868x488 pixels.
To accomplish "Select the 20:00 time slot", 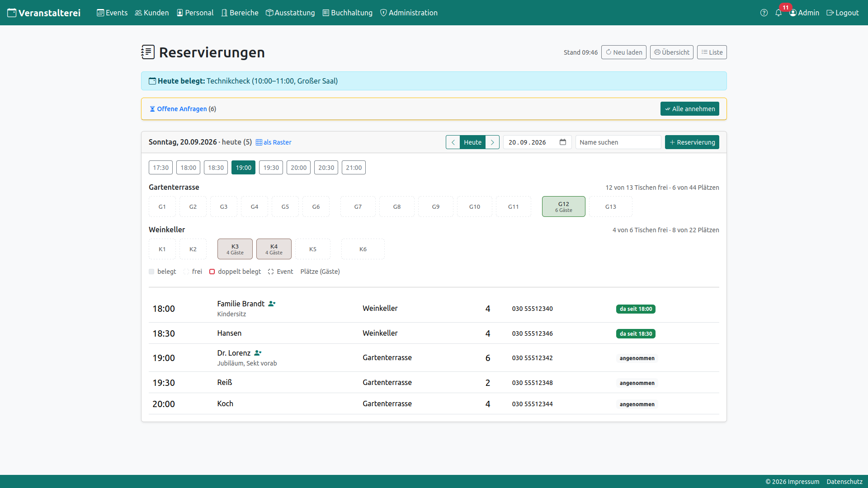I will click(298, 167).
